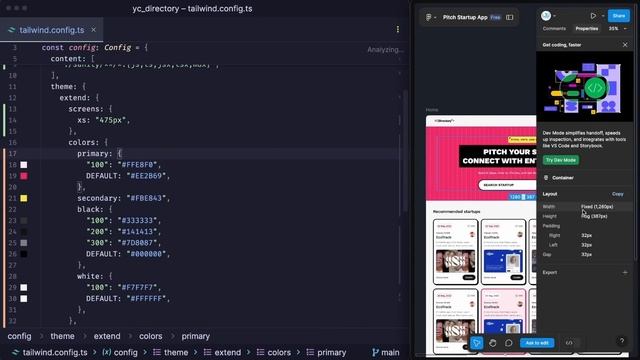The height and width of the screenshot is (360, 640).
Task: Switch to the Properties tab
Action: pos(587,29)
